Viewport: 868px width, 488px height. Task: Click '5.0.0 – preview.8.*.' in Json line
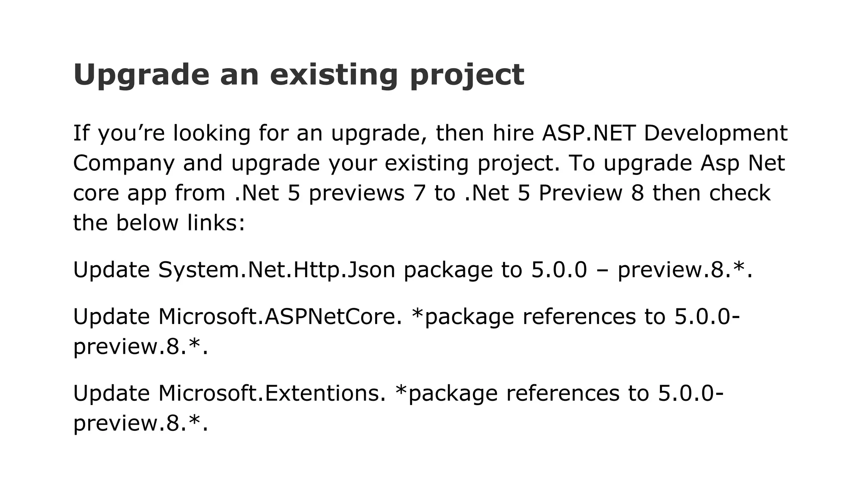pyautogui.click(x=642, y=270)
